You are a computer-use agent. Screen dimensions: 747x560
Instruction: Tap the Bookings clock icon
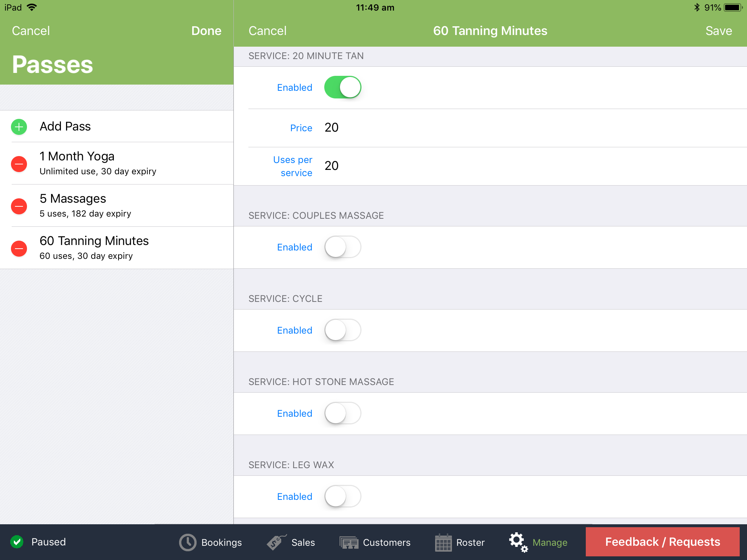[187, 542]
